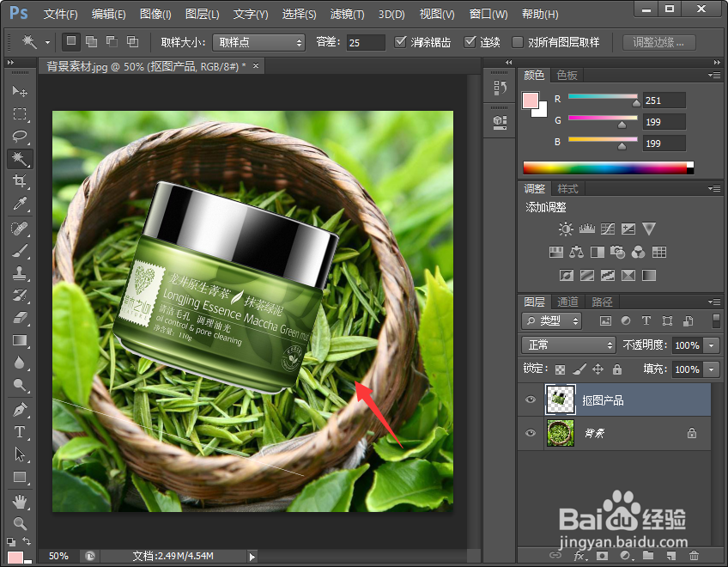Screen dimensions: 728x567
Task: Open the 取样大小 sample size dropdown
Action: [258, 43]
